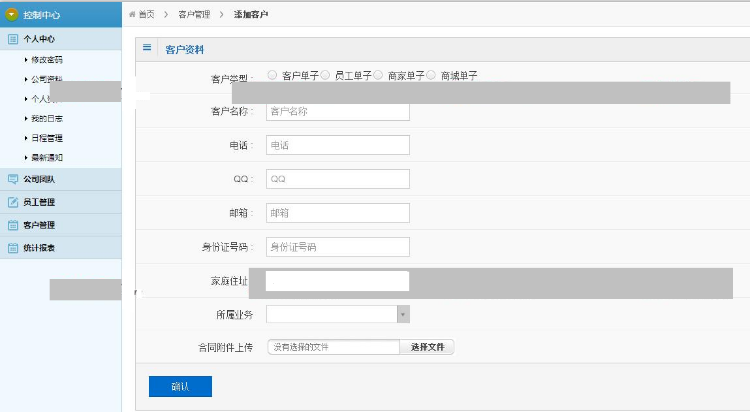The width and height of the screenshot is (750, 412).
Task: Focus the 家庭住址 input field
Action: (x=338, y=281)
